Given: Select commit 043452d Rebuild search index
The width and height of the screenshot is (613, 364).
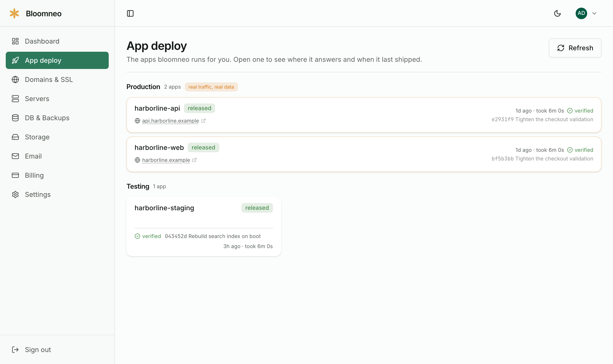Looking at the screenshot, I should pyautogui.click(x=213, y=236).
